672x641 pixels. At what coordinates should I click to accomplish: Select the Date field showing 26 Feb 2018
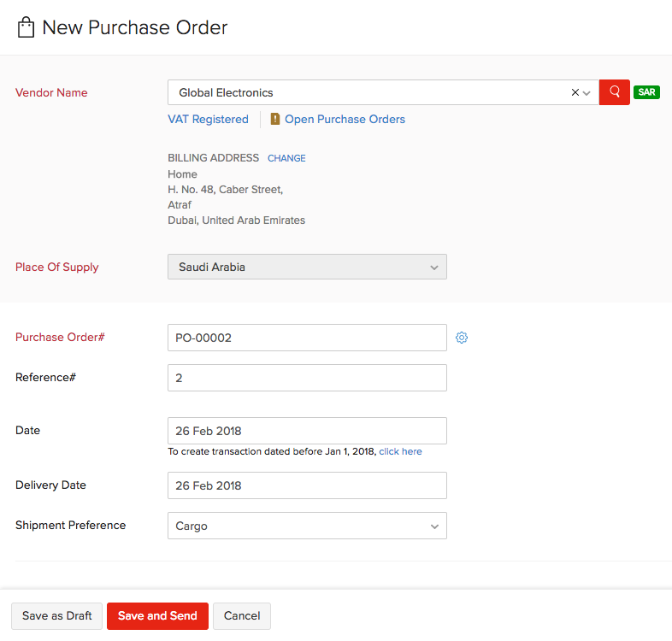click(307, 431)
